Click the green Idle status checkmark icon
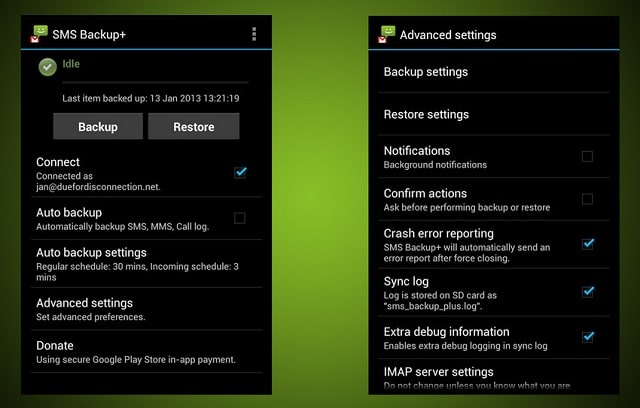This screenshot has width=640, height=408. (x=47, y=67)
